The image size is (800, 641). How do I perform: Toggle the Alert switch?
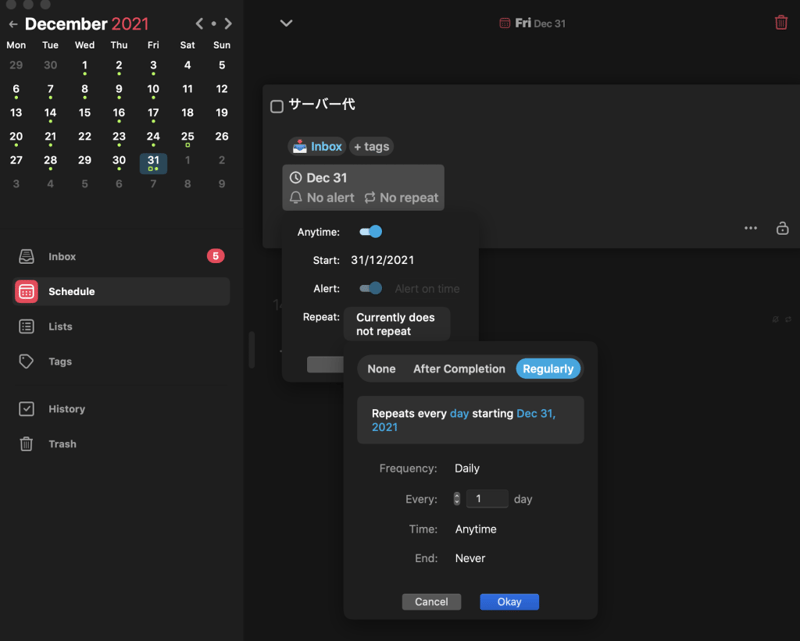370,289
